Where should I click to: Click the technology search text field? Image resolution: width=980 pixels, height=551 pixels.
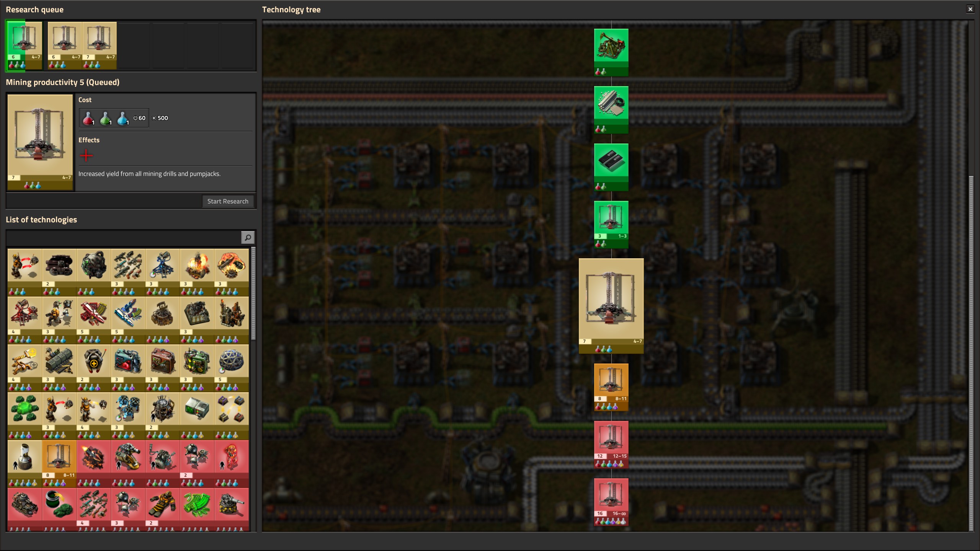pos(123,238)
